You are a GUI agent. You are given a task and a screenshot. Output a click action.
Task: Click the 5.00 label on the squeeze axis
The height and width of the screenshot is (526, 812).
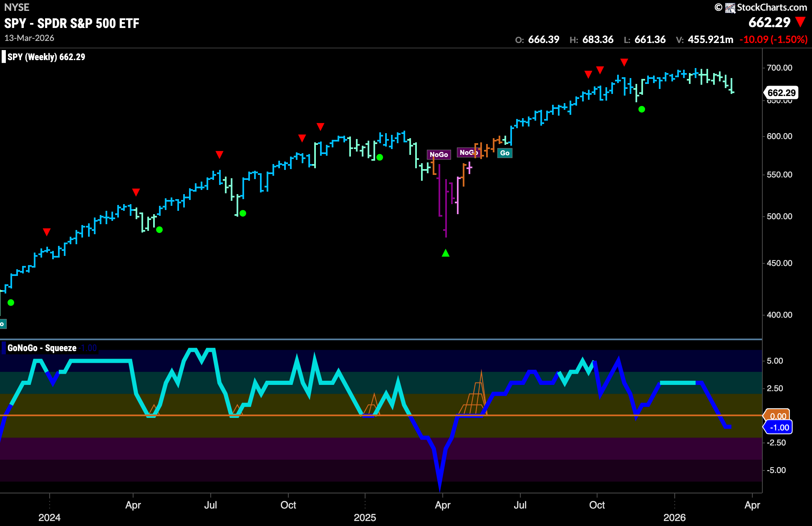click(775, 361)
